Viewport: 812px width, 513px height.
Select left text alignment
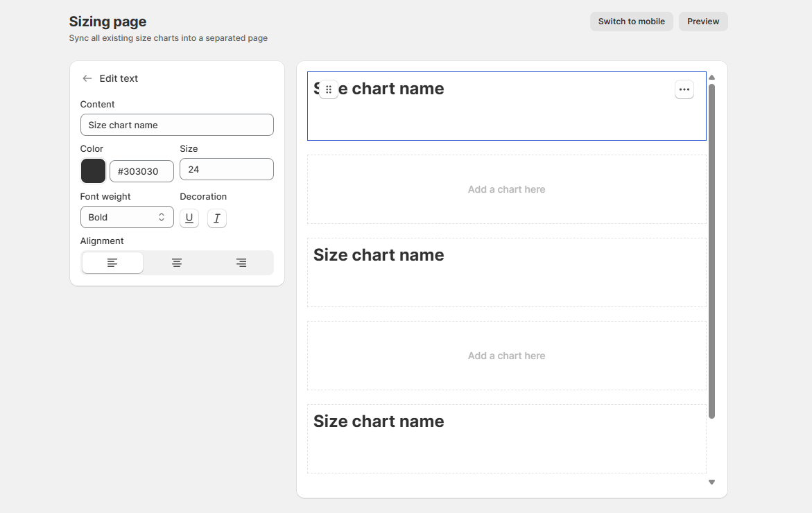(x=112, y=263)
